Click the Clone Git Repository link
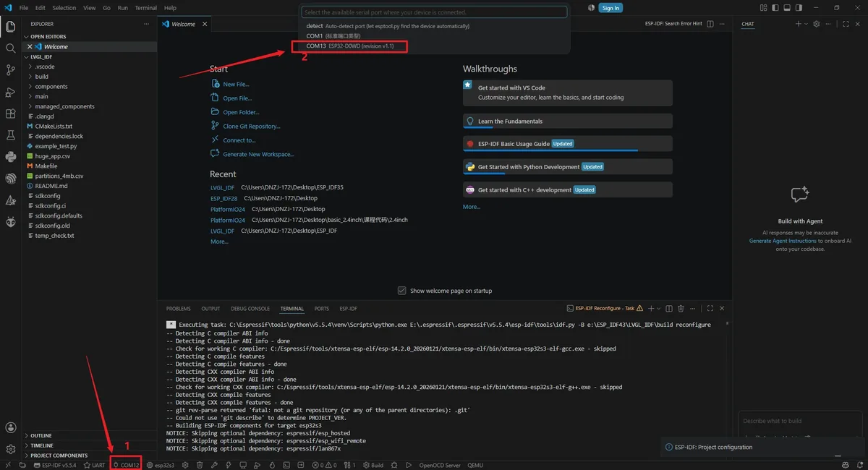The width and height of the screenshot is (868, 470). [x=251, y=127]
